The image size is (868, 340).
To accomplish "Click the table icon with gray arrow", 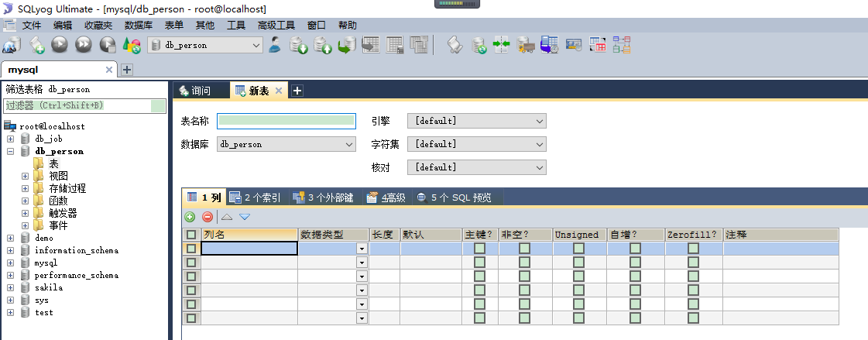I will 370,45.
